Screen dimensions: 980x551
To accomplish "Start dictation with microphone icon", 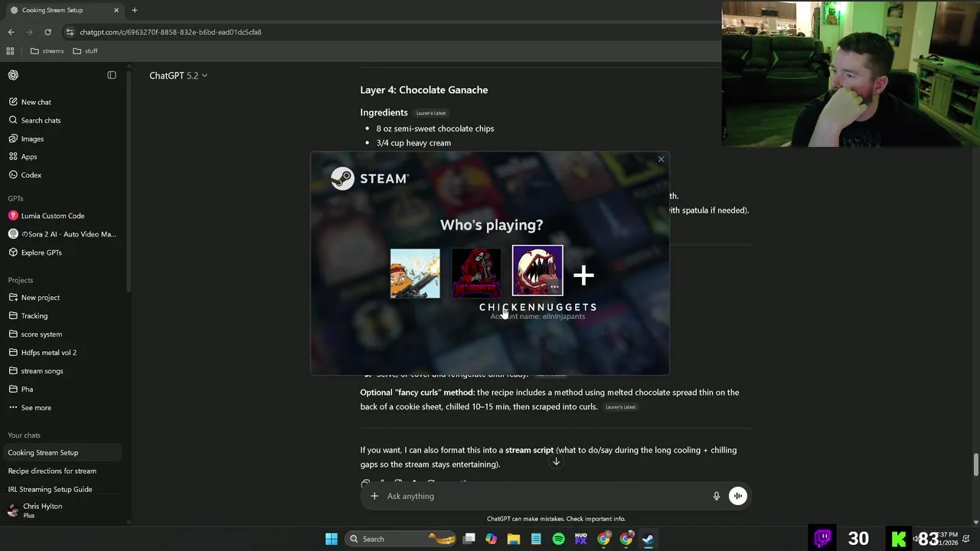I will 717,496.
